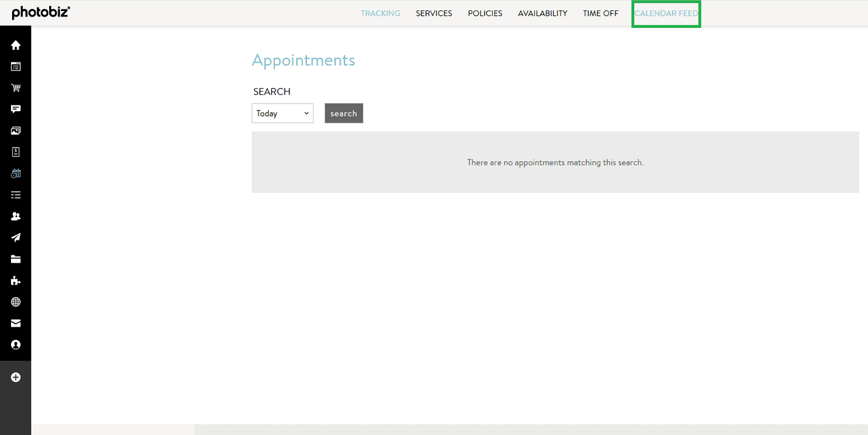This screenshot has height=435, width=868.
Task: Expand the Today search dropdown
Action: tap(282, 114)
